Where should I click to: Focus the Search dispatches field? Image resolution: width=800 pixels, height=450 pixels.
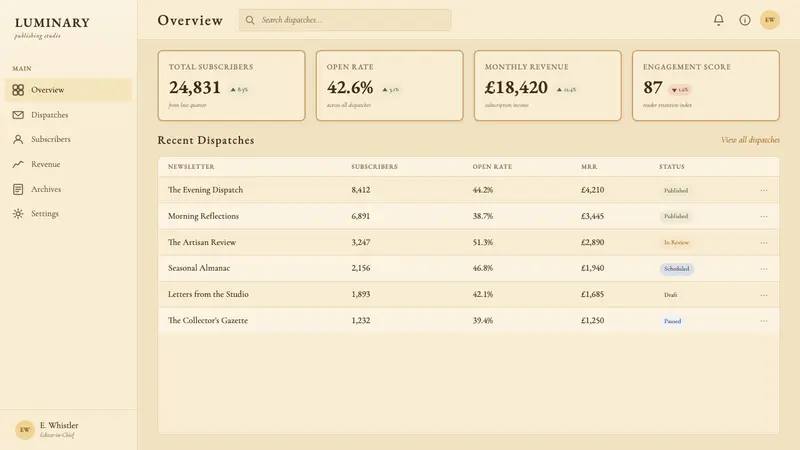(345, 20)
